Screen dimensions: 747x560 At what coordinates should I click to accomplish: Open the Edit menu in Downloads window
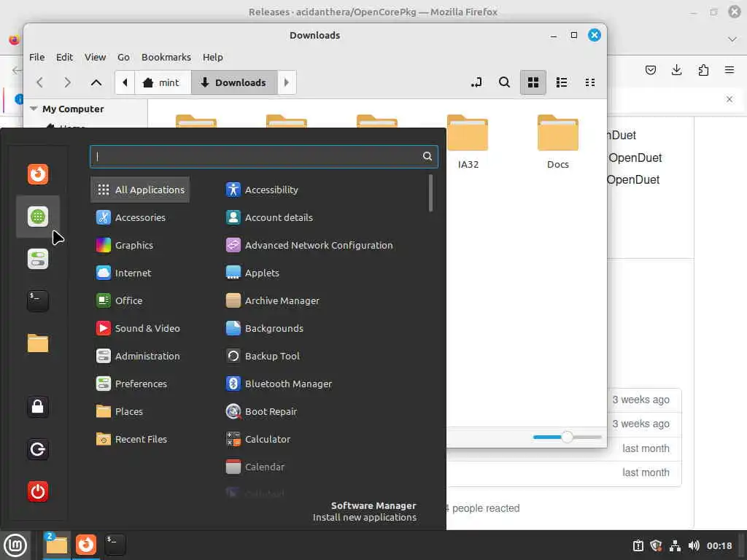64,57
